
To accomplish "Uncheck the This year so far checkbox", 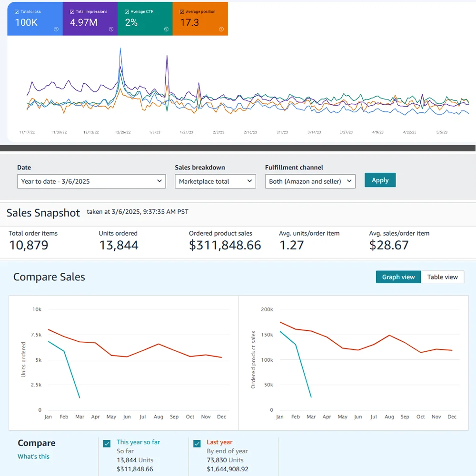I will pos(107,444).
